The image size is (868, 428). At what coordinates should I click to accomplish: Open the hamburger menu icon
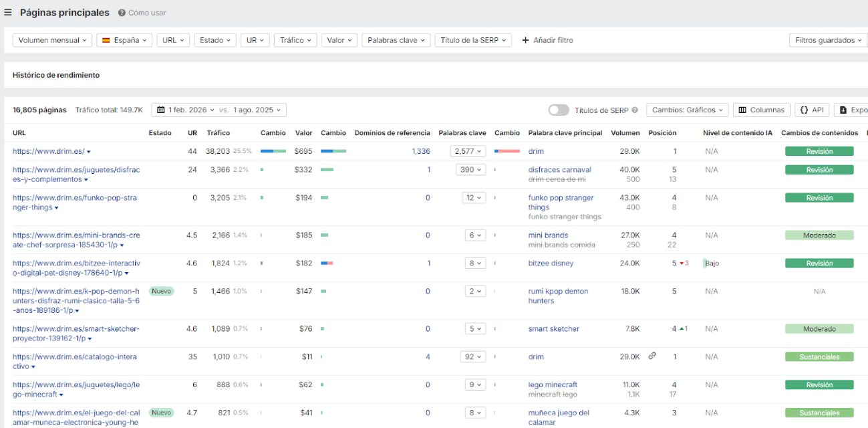(8, 13)
